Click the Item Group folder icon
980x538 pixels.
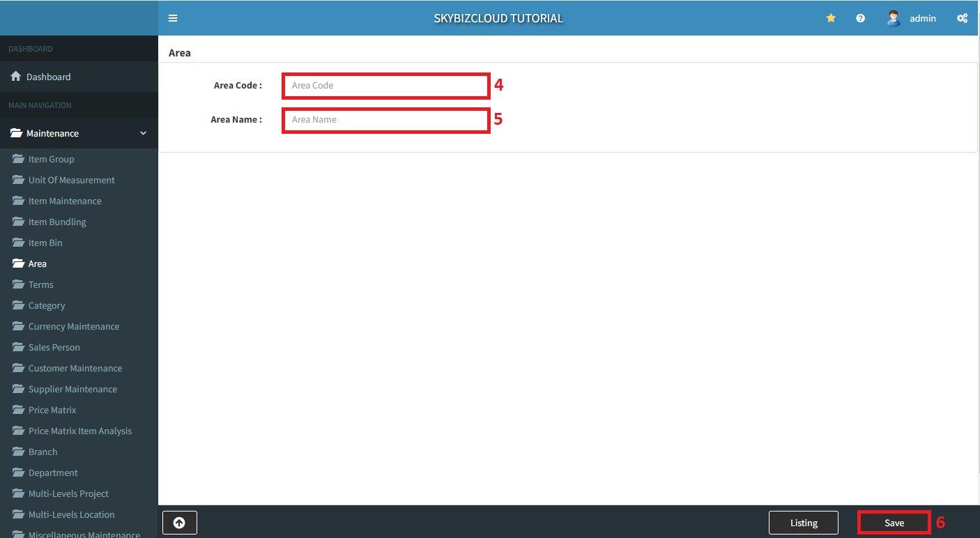(18, 159)
